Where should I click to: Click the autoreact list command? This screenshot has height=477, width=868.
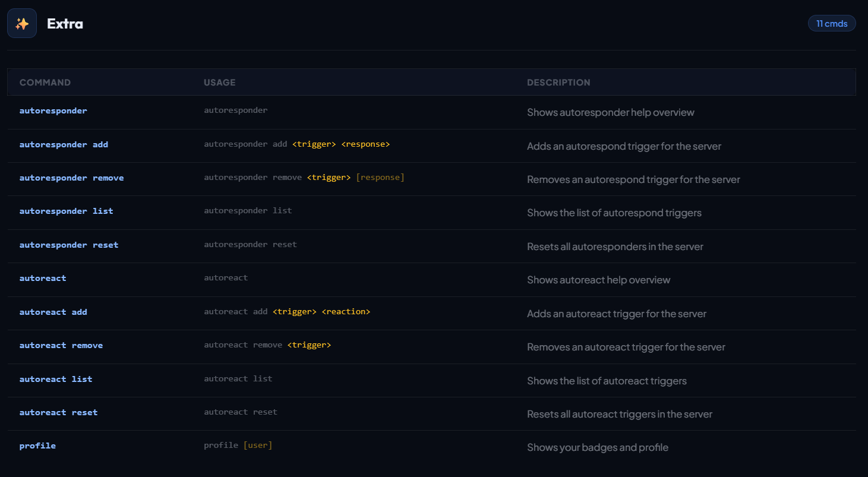[x=56, y=379]
